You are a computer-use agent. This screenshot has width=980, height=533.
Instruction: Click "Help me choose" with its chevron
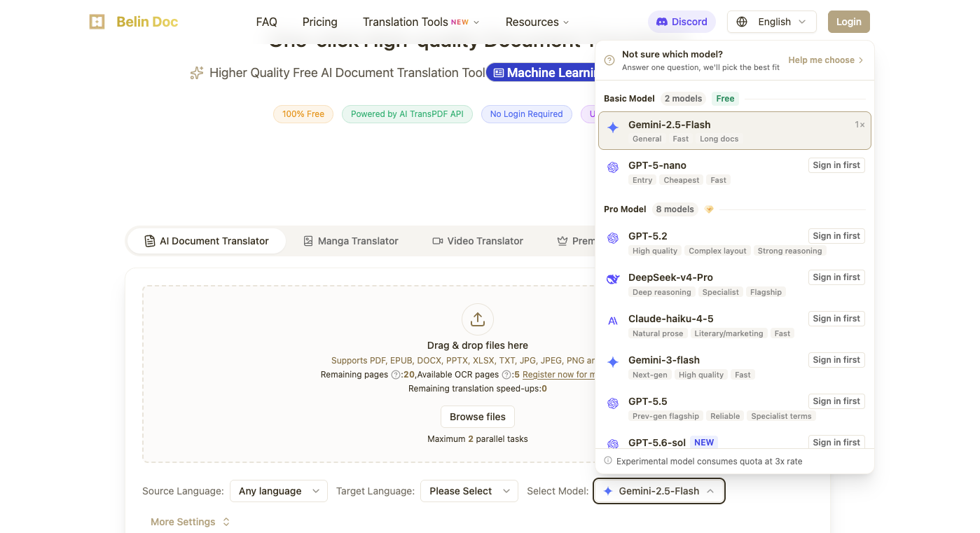pyautogui.click(x=827, y=60)
